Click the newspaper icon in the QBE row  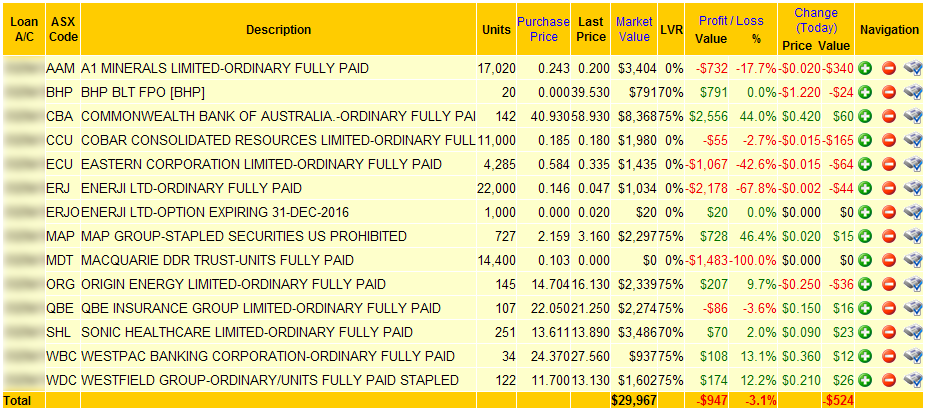tap(913, 308)
